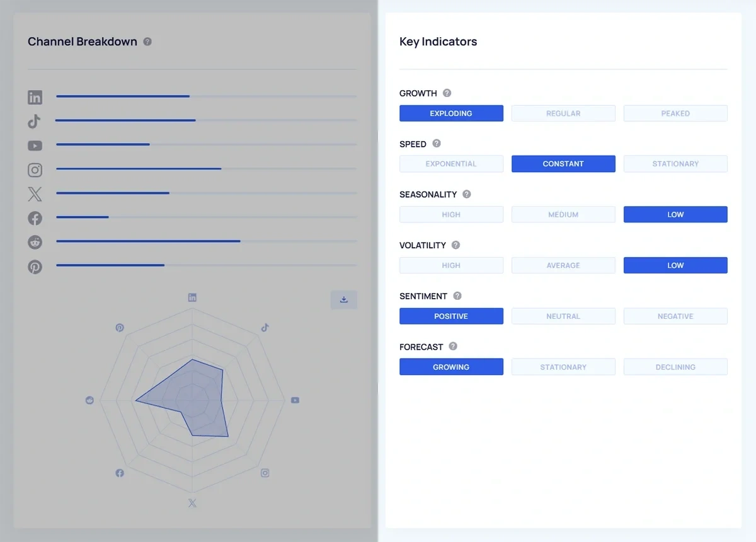Select the X channel icon
The width and height of the screenshot is (756, 542).
tap(35, 193)
